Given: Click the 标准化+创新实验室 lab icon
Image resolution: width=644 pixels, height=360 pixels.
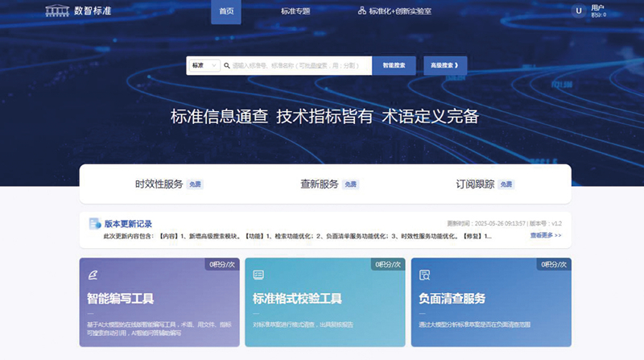Looking at the screenshot, I should (x=362, y=11).
